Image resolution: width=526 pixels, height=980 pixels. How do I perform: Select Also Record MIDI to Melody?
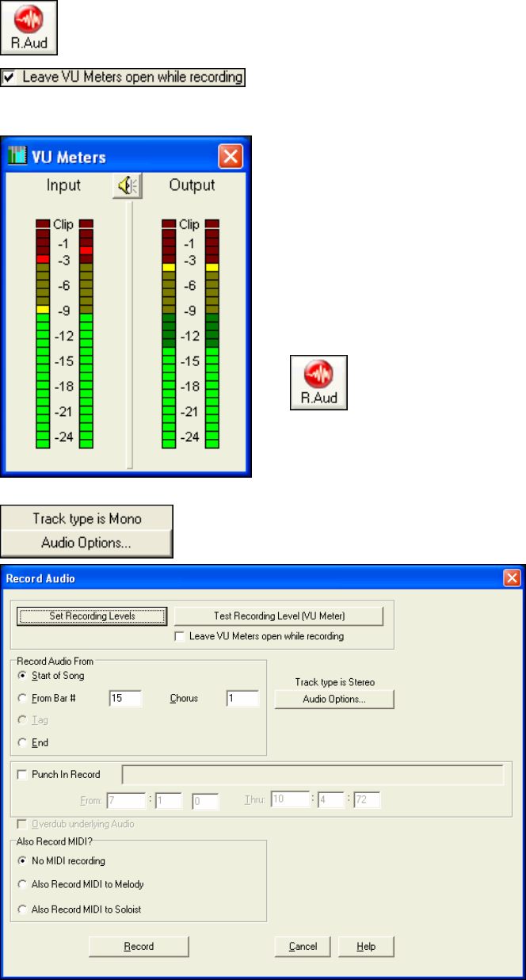(x=22, y=884)
